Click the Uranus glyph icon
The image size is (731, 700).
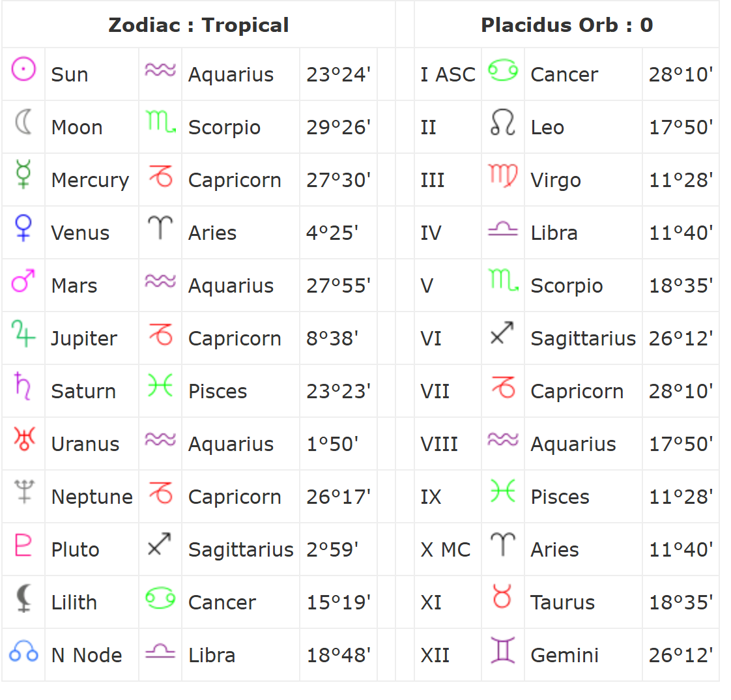point(24,439)
